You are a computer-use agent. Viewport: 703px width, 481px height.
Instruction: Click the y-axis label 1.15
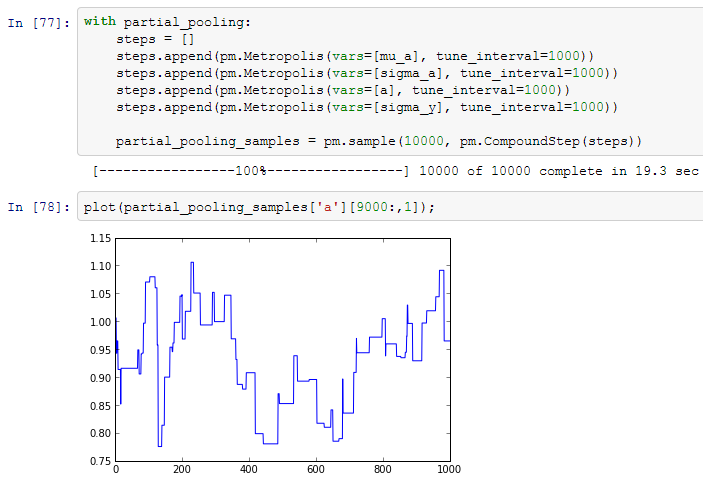click(100, 238)
